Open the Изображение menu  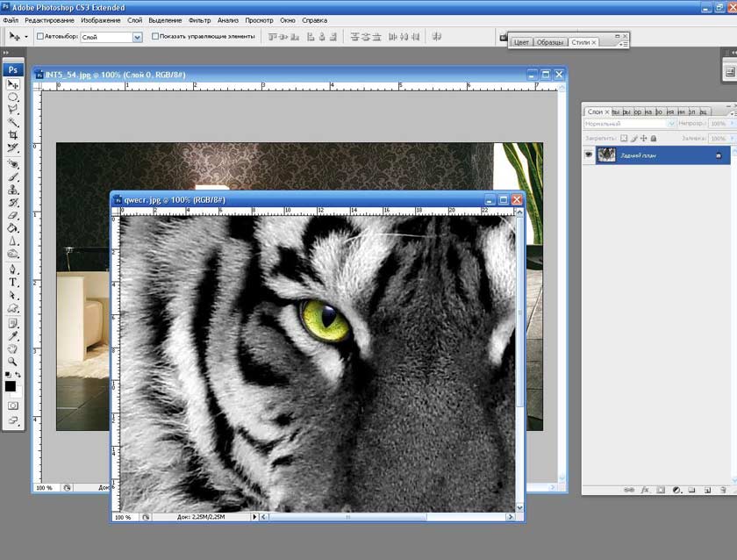coord(100,19)
